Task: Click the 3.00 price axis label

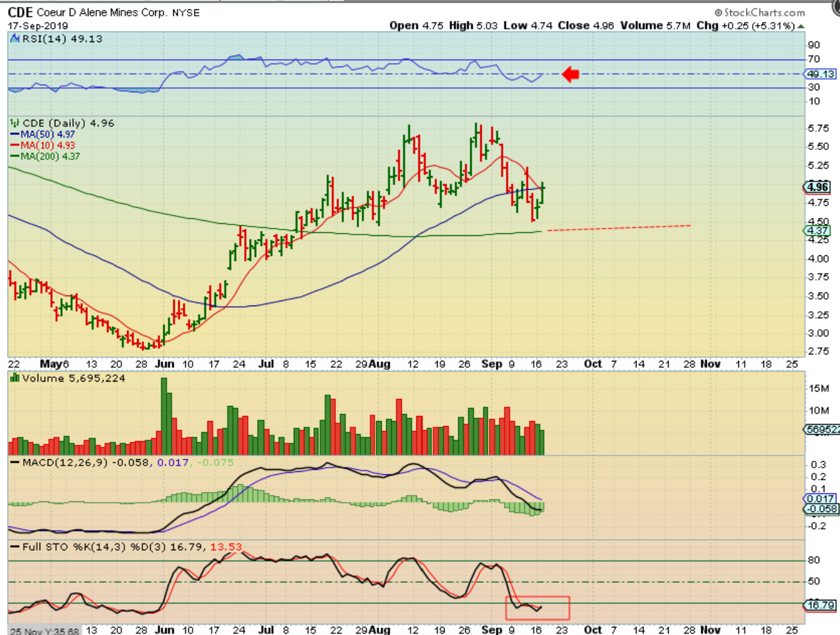Action: pos(818,333)
